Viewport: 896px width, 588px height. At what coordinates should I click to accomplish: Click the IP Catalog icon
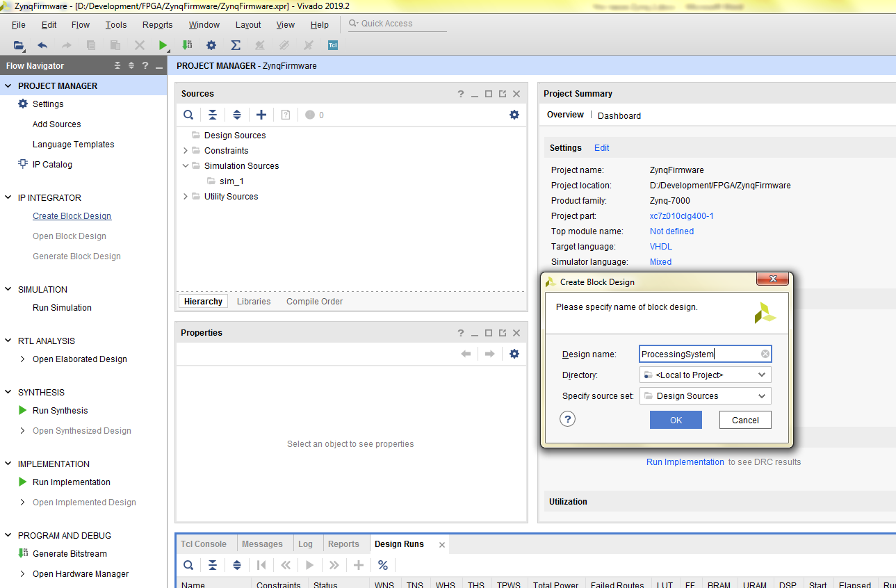23,164
